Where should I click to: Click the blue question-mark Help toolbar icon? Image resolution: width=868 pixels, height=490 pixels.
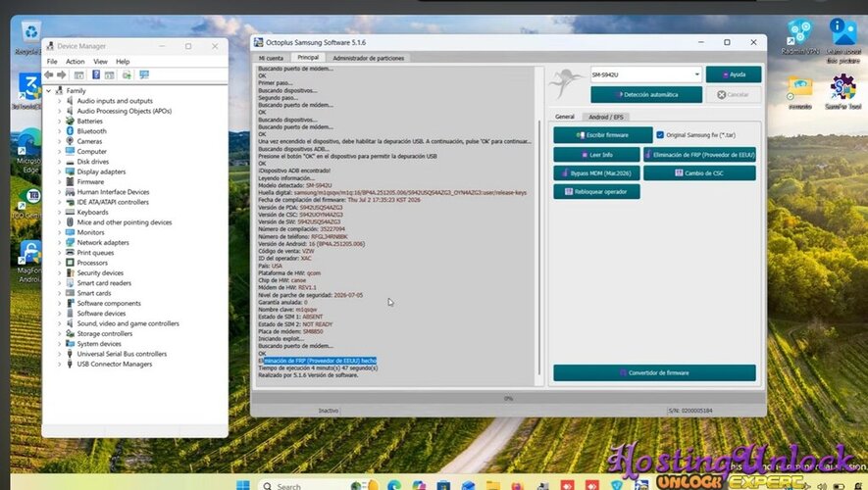96,74
